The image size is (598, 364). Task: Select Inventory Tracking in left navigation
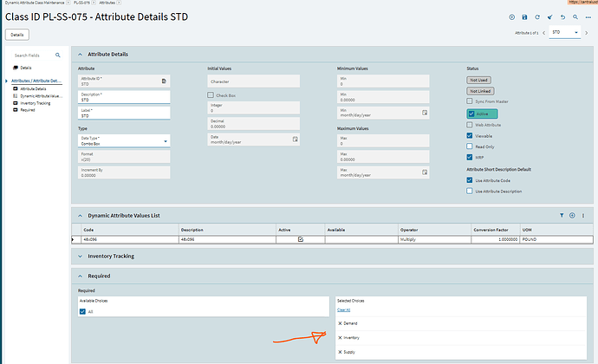click(x=36, y=103)
